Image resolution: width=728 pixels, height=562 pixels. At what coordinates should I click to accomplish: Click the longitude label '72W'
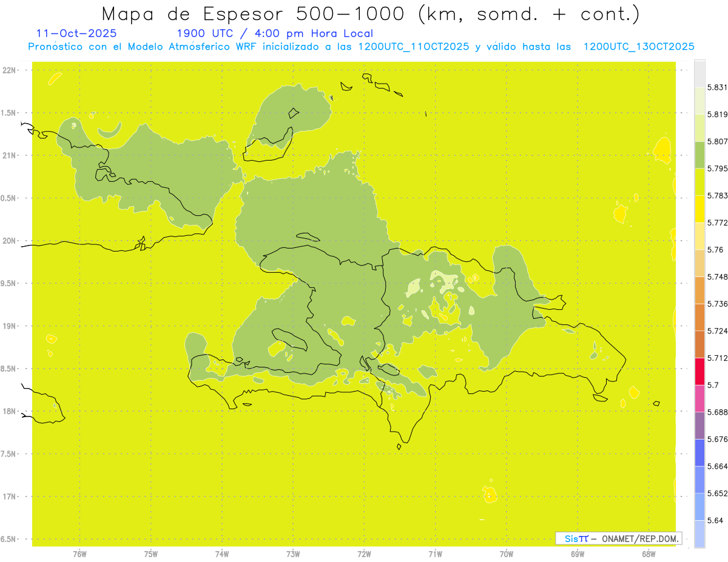(364, 554)
